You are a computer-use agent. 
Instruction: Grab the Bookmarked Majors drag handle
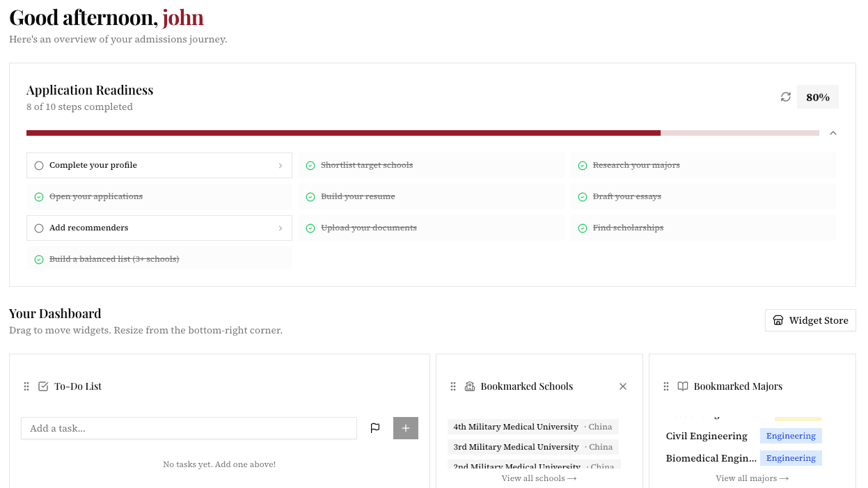pyautogui.click(x=665, y=386)
